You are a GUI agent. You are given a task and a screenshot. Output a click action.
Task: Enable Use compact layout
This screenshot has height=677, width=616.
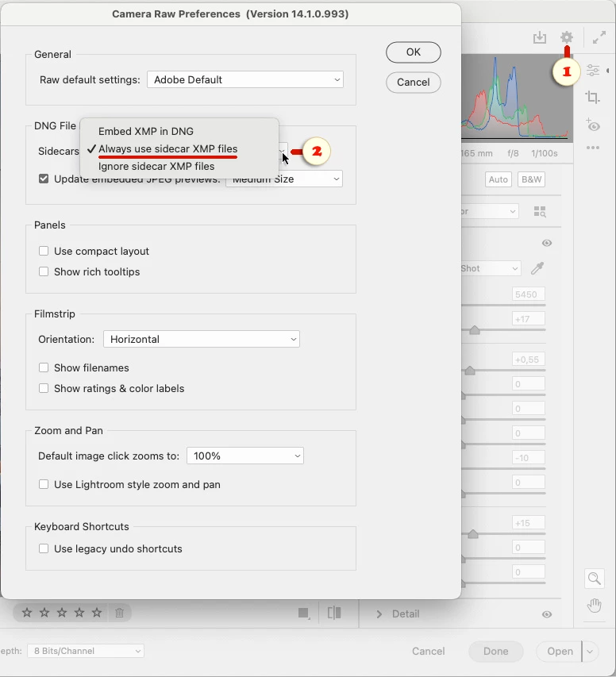pos(44,251)
